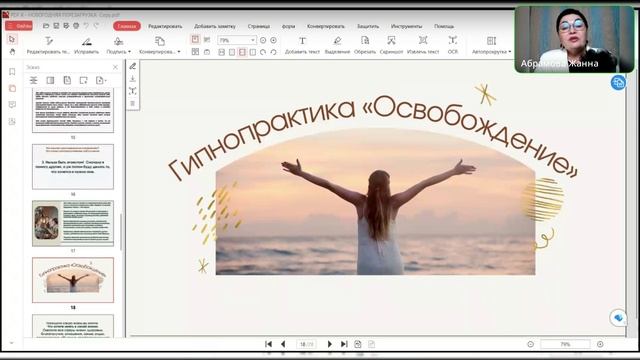640x360 pixels.
Task: Click the bottom zoom percentage field
Action: click(565, 344)
